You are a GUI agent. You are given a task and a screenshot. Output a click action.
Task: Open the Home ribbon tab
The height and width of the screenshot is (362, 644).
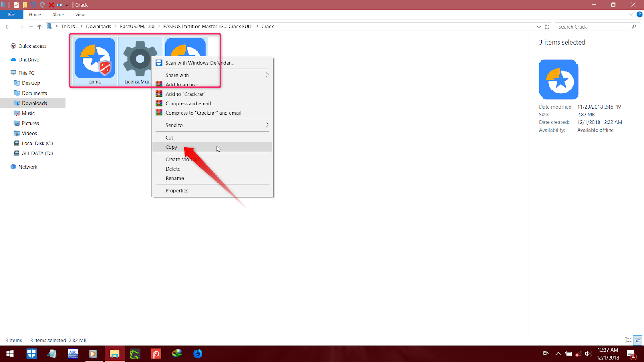pyautogui.click(x=35, y=14)
